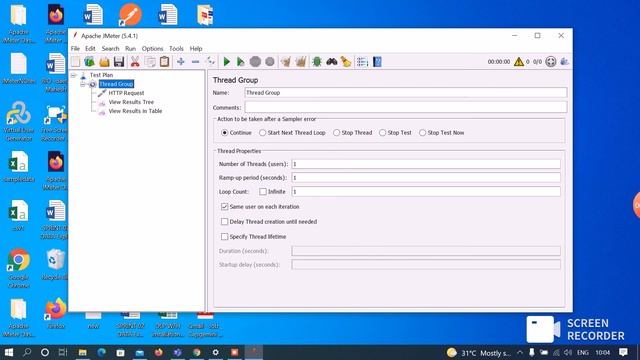Click the Copy toolbar icon

click(150, 62)
